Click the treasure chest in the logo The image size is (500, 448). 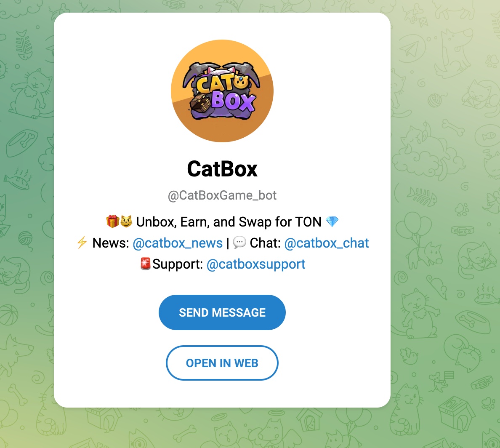coord(200,103)
